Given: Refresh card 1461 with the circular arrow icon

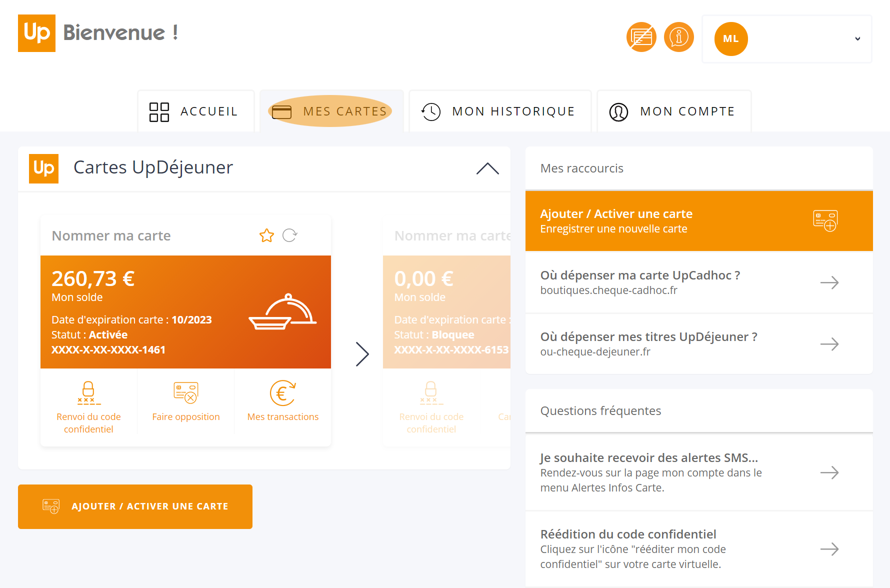Looking at the screenshot, I should (290, 235).
